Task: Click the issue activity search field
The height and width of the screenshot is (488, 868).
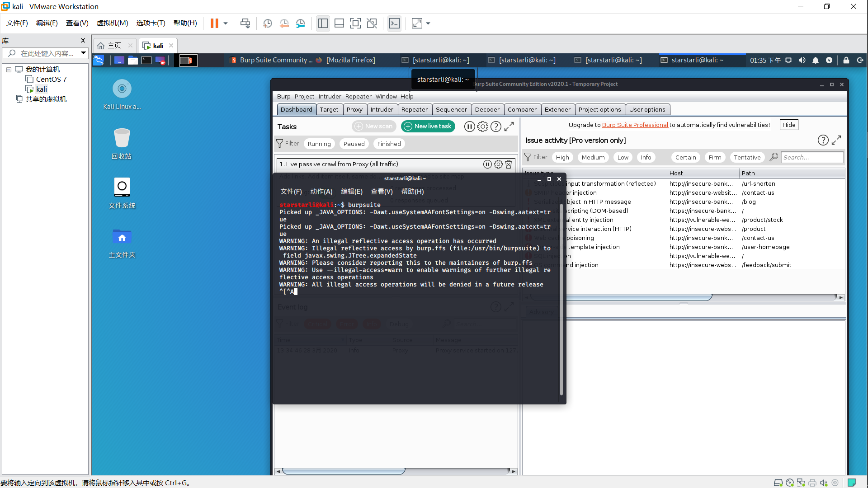Action: coord(812,158)
